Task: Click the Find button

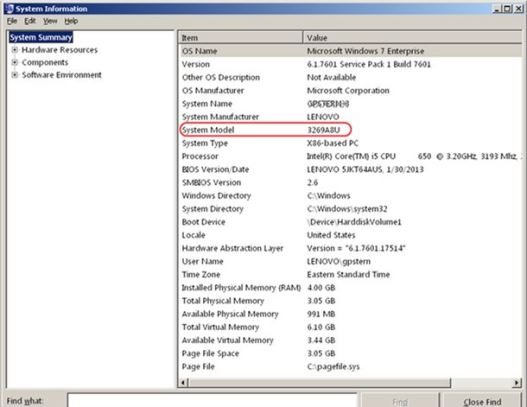Action: [400, 401]
